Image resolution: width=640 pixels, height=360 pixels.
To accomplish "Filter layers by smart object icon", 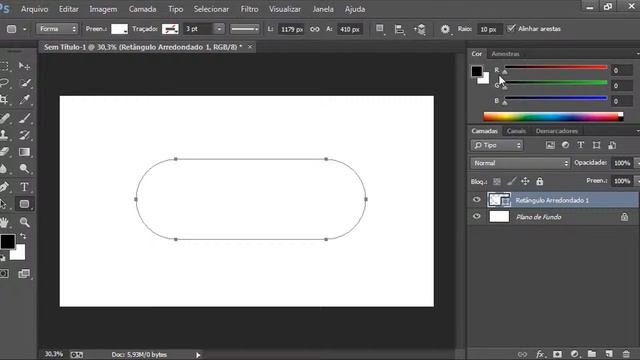I will 612,145.
